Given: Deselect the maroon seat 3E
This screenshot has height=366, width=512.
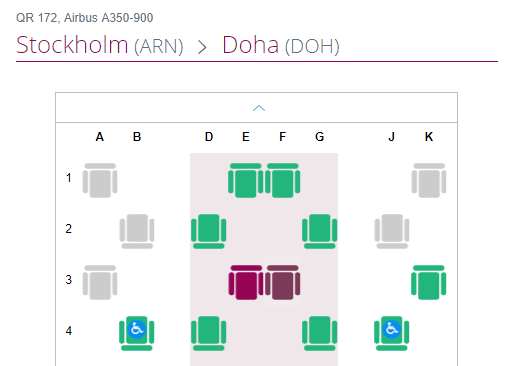Looking at the screenshot, I should click(x=246, y=282).
